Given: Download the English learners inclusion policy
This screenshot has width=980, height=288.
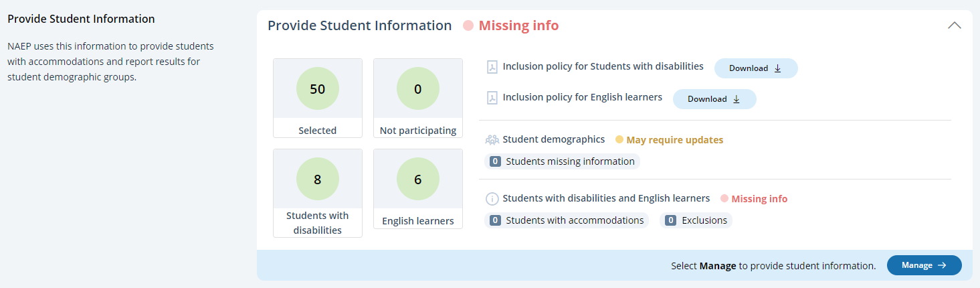Looking at the screenshot, I should tap(714, 99).
